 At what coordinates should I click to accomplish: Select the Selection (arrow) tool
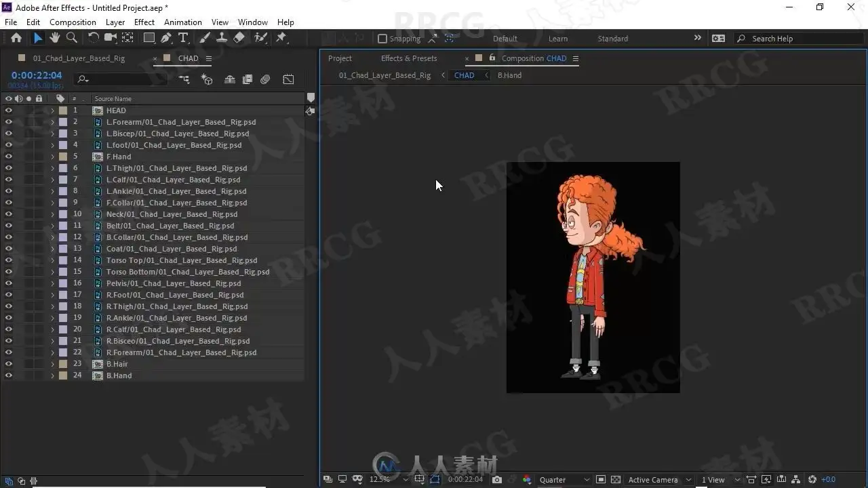[x=38, y=38]
